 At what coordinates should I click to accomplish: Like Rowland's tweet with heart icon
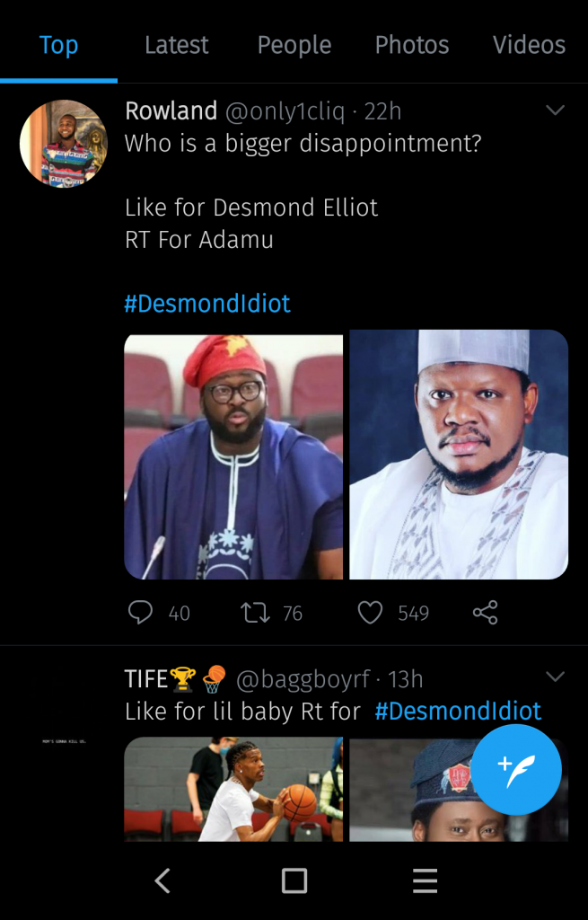[x=370, y=613]
